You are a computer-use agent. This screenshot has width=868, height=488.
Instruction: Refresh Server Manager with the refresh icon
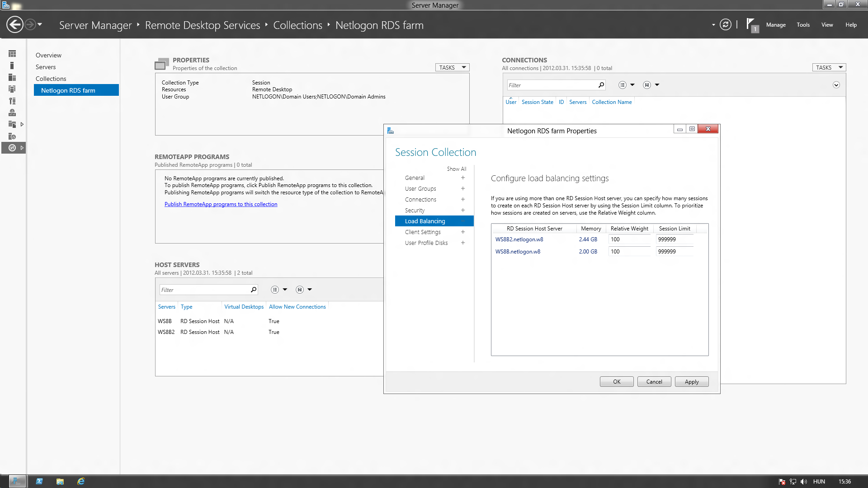[x=725, y=24]
